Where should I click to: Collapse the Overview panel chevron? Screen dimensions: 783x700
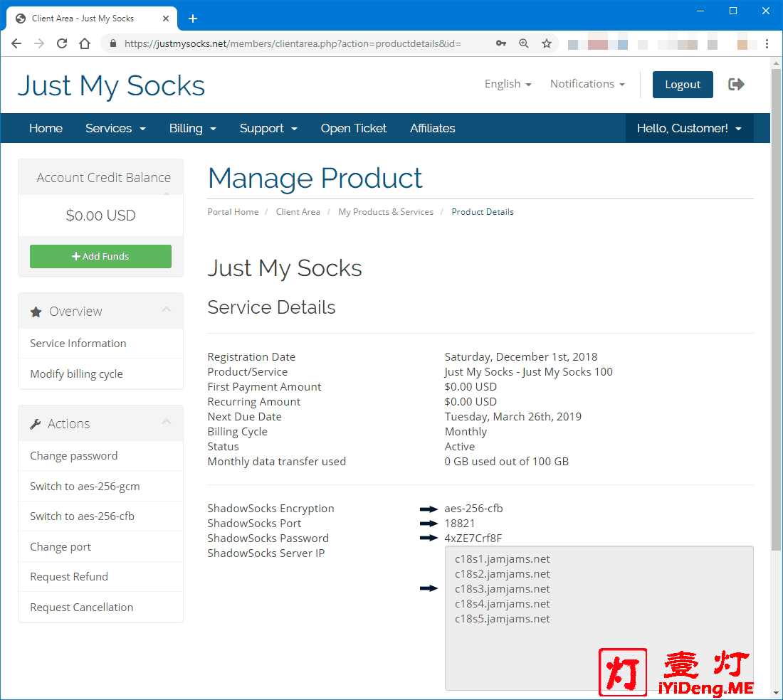(167, 310)
